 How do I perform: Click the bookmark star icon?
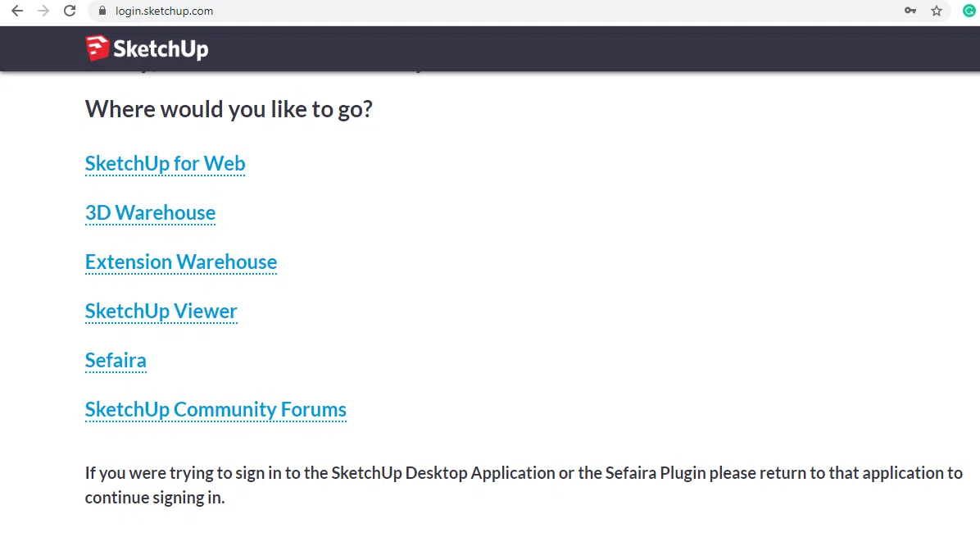pyautogui.click(x=937, y=11)
